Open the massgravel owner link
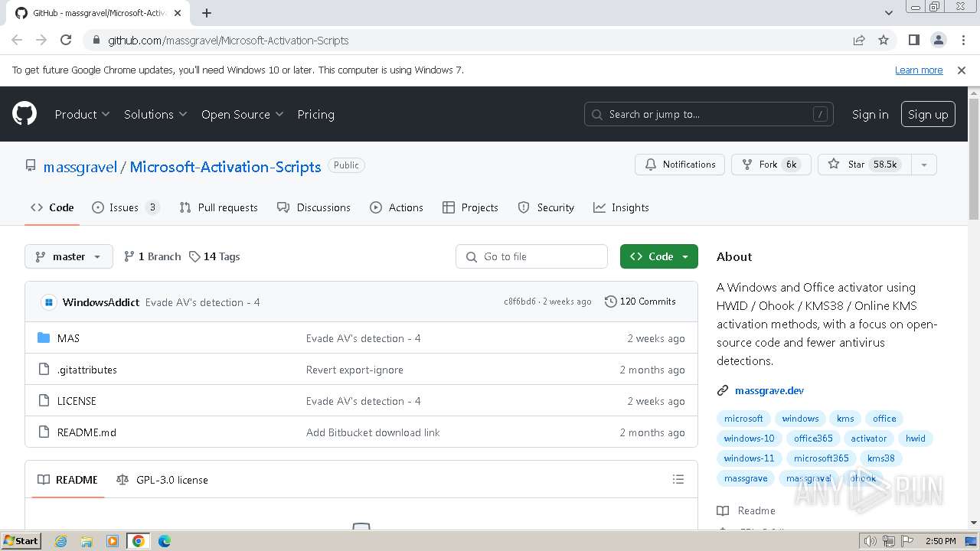The height and width of the screenshot is (551, 980). coord(80,167)
